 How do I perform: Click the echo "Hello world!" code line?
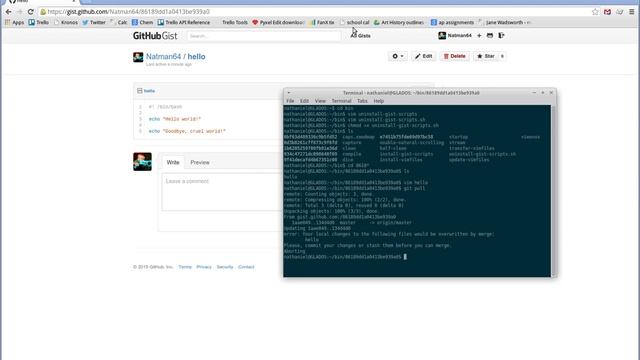[175, 119]
